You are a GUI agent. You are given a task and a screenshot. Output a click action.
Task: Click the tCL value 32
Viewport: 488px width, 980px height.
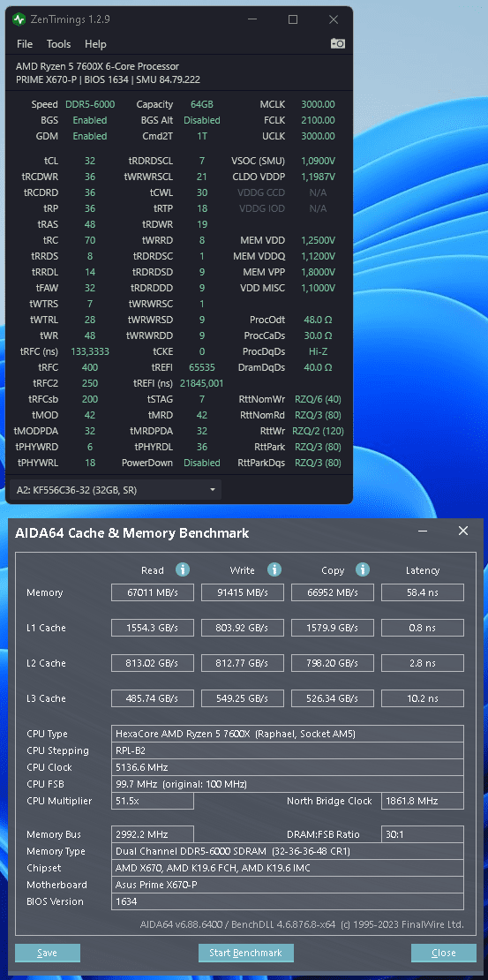point(90,161)
